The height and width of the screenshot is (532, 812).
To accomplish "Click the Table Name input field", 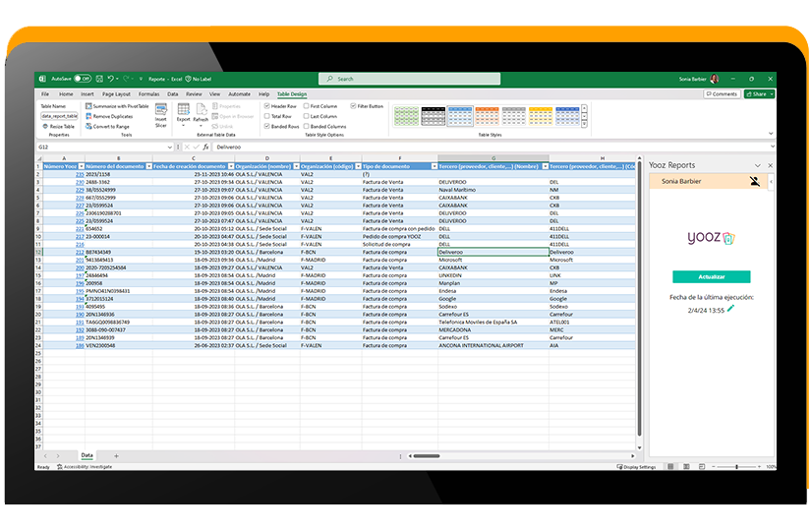I will click(x=59, y=116).
